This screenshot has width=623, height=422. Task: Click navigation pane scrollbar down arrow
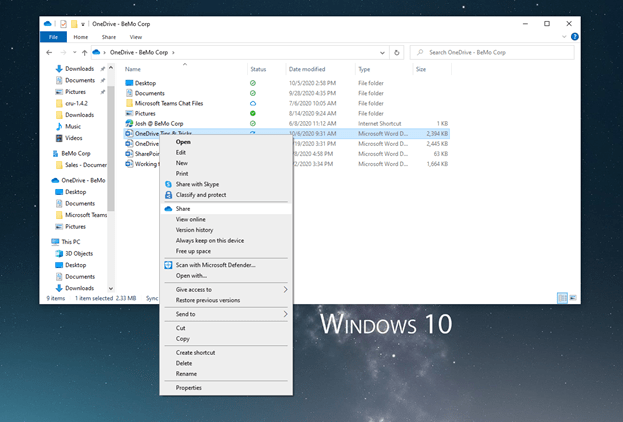111,288
